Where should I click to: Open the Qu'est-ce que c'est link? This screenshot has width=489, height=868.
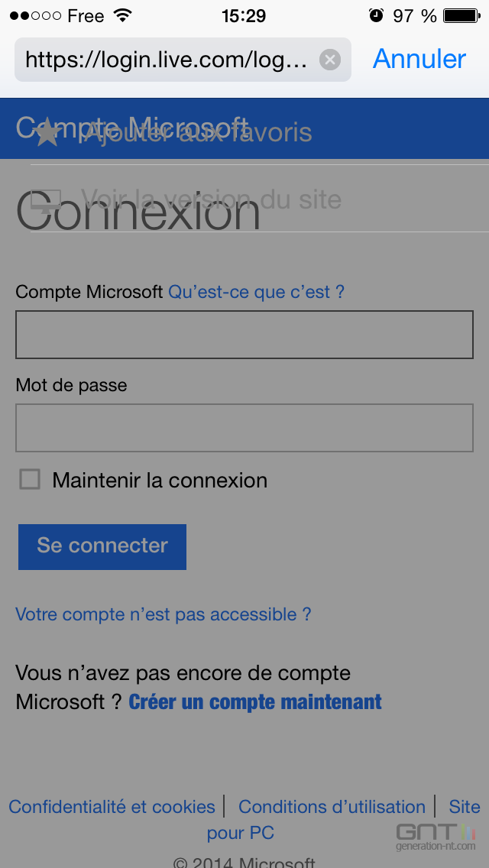tap(257, 292)
